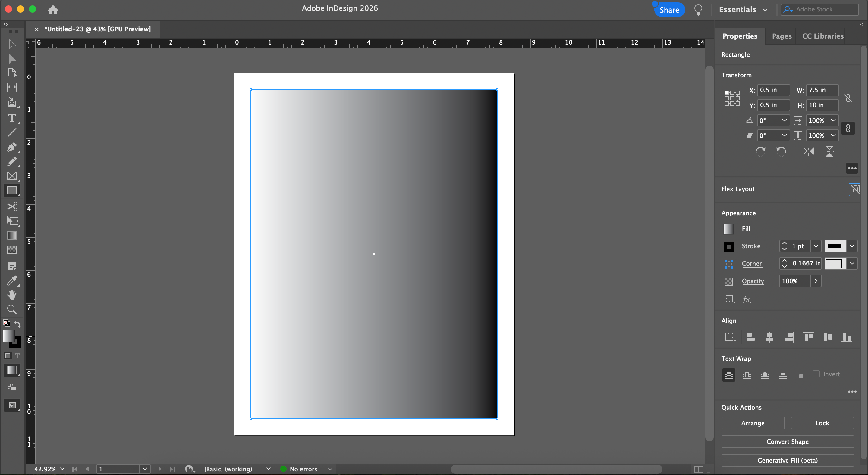Activate the Eyedropper tool
Viewport: 868px width, 475px height.
pyautogui.click(x=12, y=281)
